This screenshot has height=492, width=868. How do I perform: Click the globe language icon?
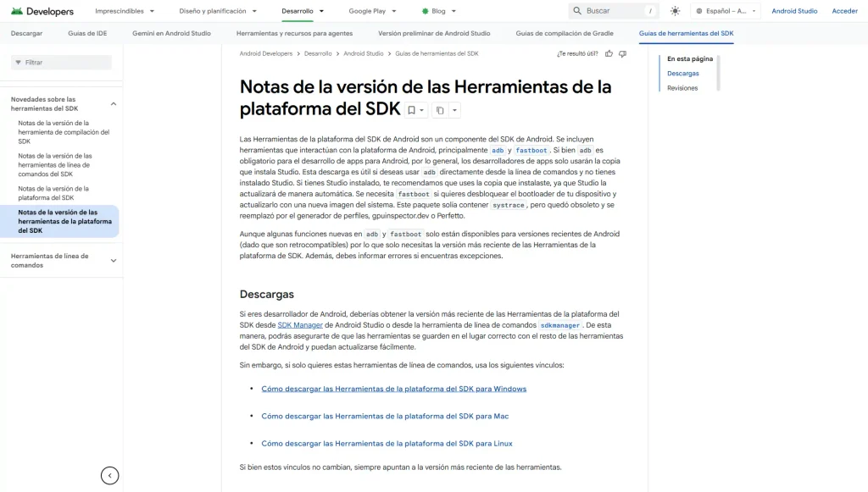(698, 11)
